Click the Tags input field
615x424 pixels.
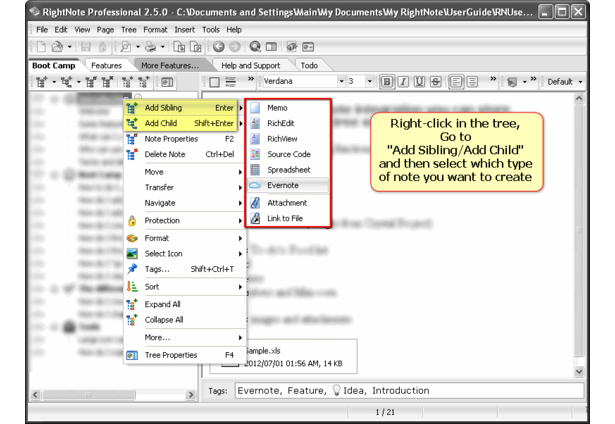pyautogui.click(x=409, y=391)
